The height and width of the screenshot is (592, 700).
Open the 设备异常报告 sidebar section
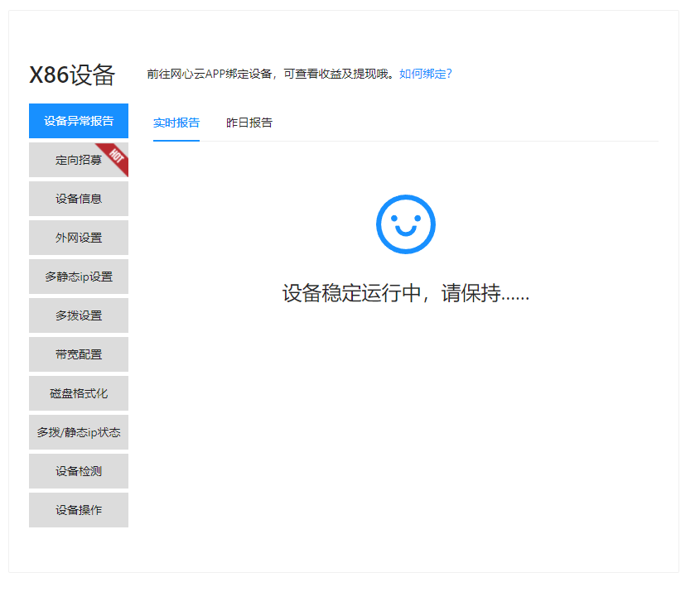click(79, 121)
